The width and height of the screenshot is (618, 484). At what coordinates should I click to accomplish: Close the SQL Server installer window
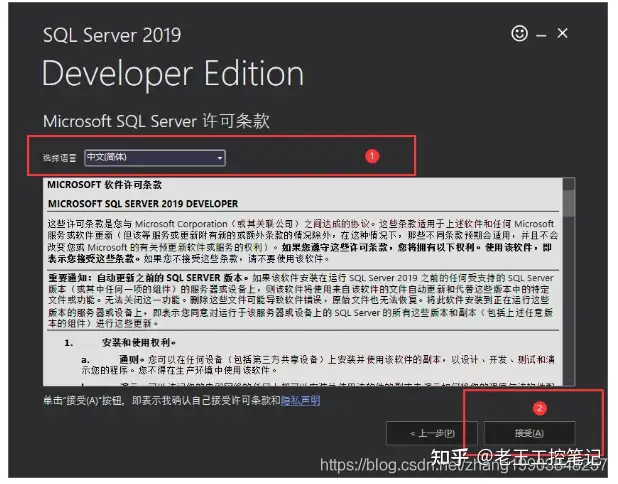(562, 33)
